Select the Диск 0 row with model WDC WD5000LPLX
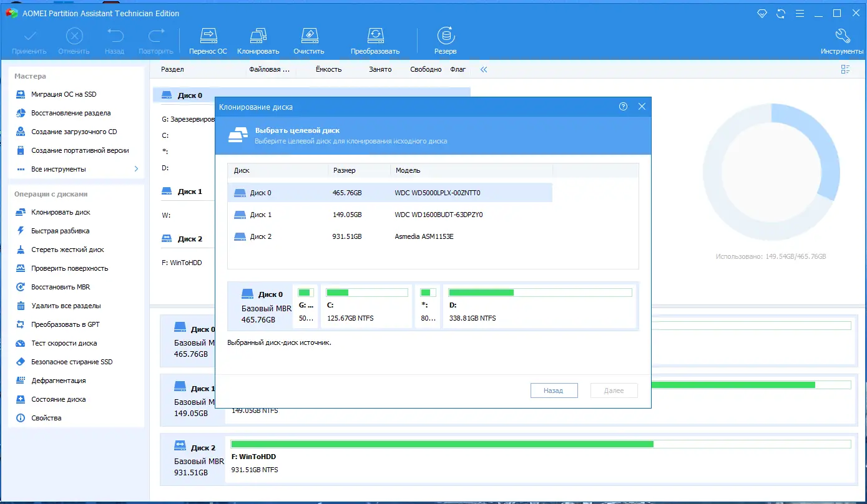The height and width of the screenshot is (504, 867). coord(390,193)
